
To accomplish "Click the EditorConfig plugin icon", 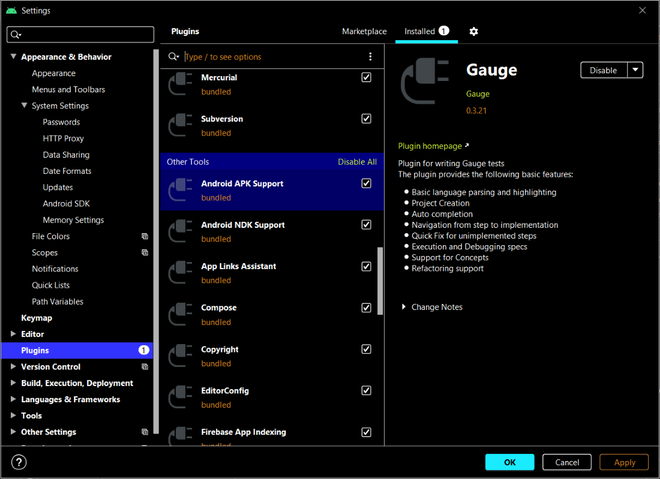I will pyautogui.click(x=181, y=397).
